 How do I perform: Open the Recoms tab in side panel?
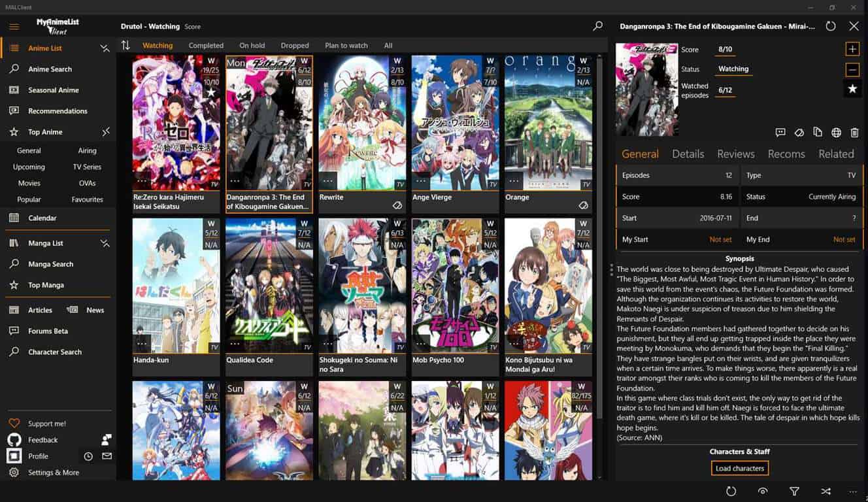786,154
